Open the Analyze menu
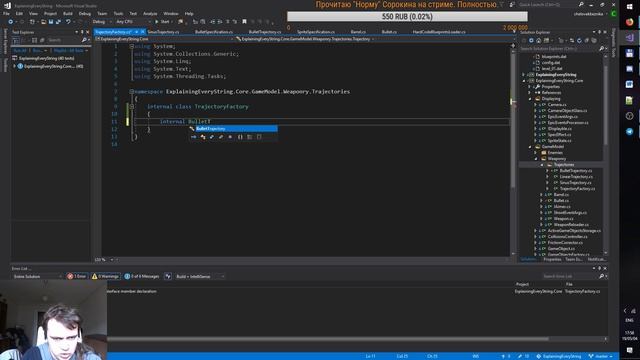Image resolution: width=640 pixels, height=360 pixels. [150, 13]
